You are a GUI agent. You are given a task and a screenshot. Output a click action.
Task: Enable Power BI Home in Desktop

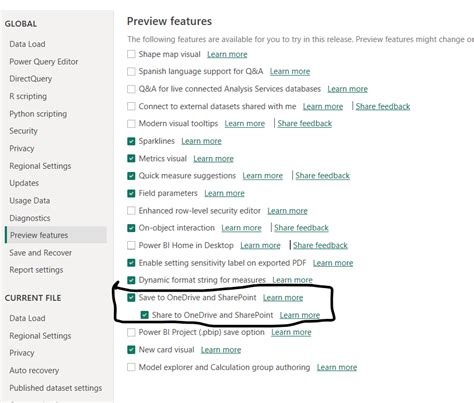click(131, 245)
